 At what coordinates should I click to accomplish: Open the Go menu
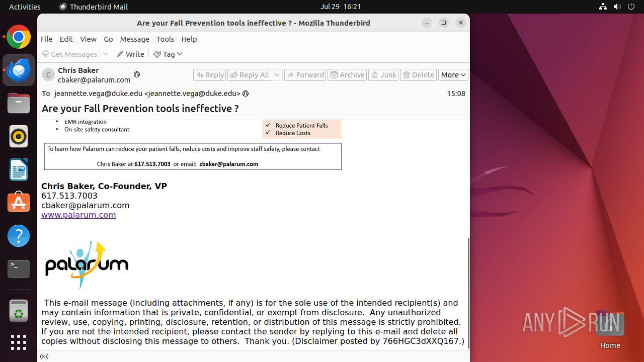click(108, 39)
